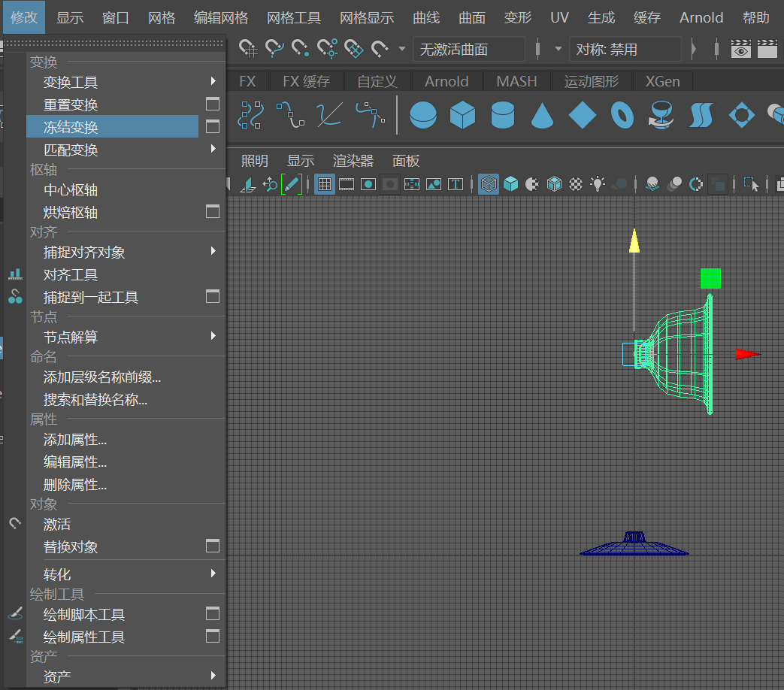Image resolution: width=784 pixels, height=690 pixels.
Task: Click the Planar surface shelf icon
Action: click(x=741, y=115)
